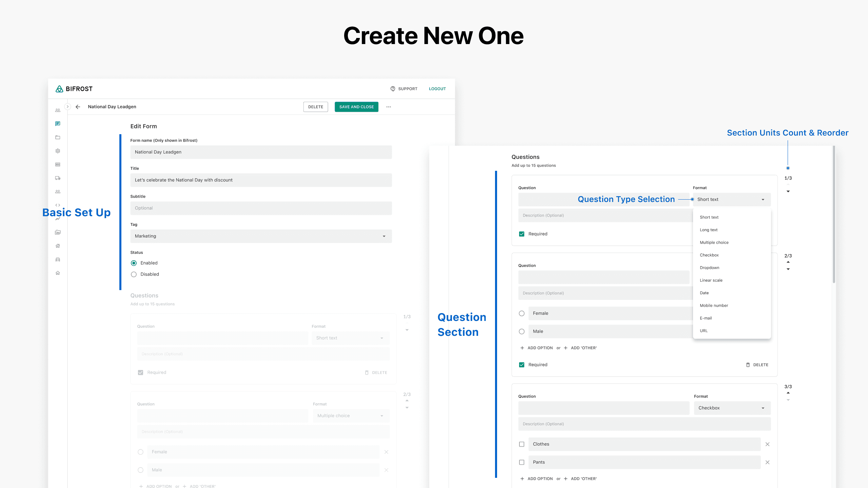Open the Checkbox format dropdown
868x488 pixels.
click(x=732, y=408)
